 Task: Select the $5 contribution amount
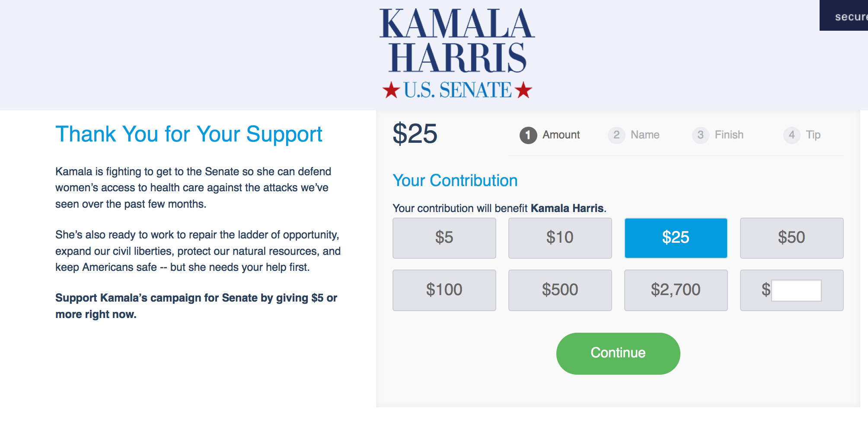pyautogui.click(x=444, y=238)
